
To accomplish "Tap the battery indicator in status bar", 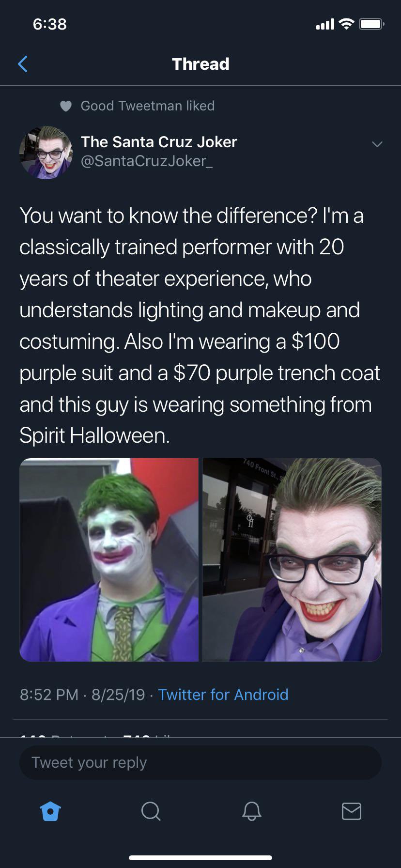I will pyautogui.click(x=371, y=24).
